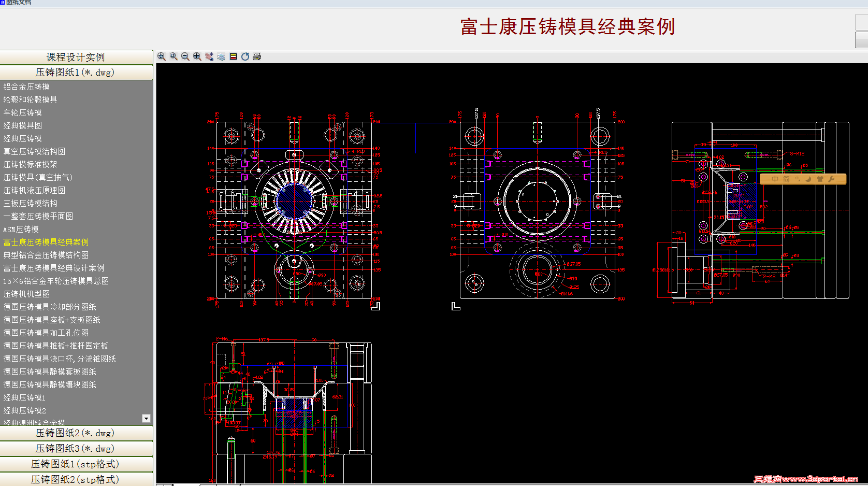Open 典型铝合金压铸模结构图 entry

[46, 255]
